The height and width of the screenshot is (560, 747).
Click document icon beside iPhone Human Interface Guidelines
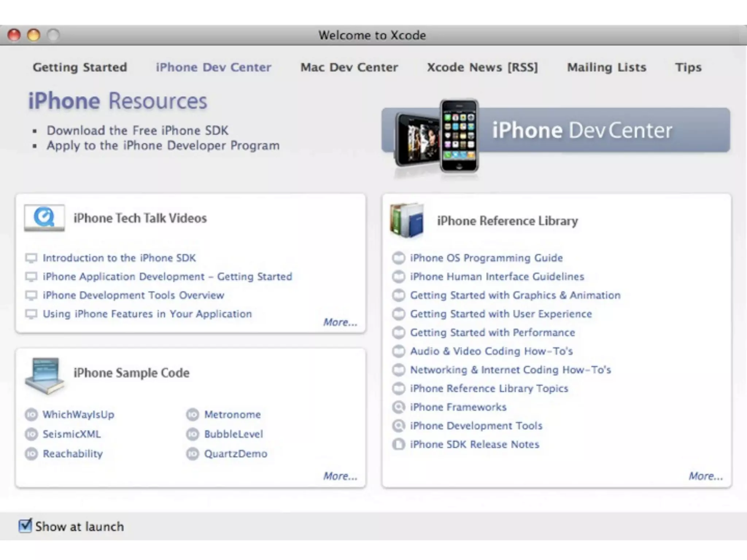tap(399, 276)
